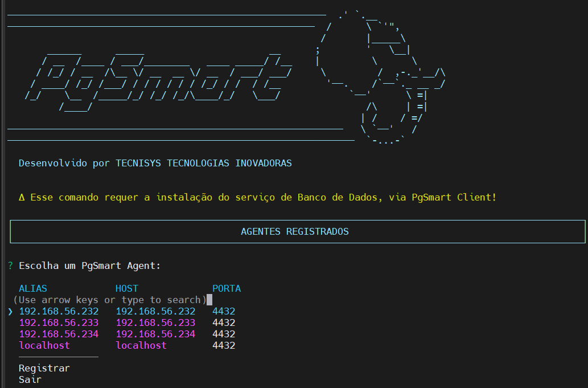Screen dimensions: 588x388
Task: Click the selection arrow beside 192.168.56.232
Action: click(x=10, y=312)
